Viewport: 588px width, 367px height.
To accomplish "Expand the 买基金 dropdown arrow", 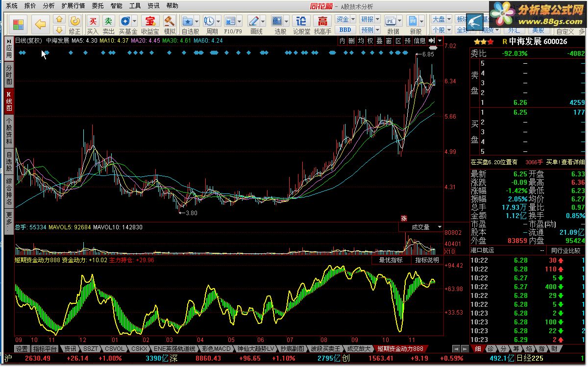I will pyautogui.click(x=134, y=21).
